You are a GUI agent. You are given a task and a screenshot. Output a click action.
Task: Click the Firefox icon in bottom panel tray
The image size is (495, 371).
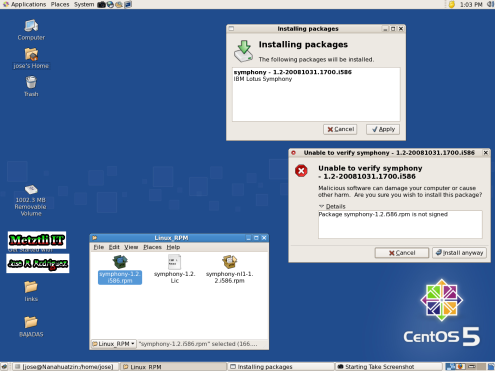(x=461, y=367)
